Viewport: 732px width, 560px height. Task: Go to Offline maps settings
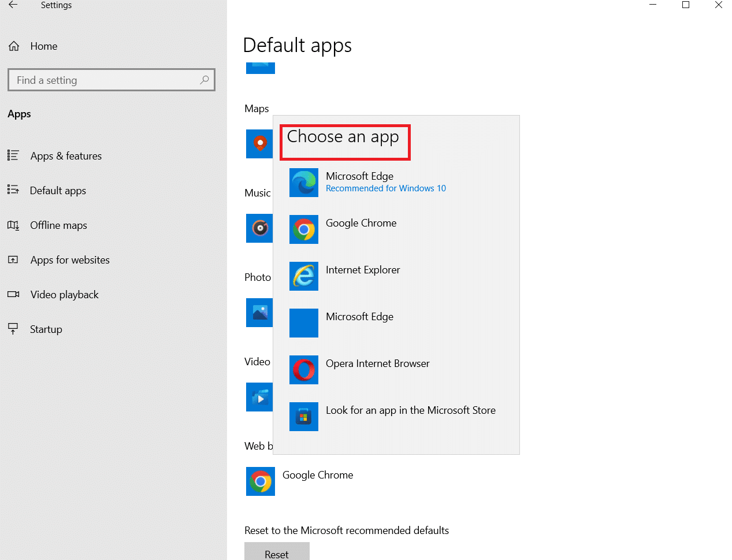tap(58, 225)
